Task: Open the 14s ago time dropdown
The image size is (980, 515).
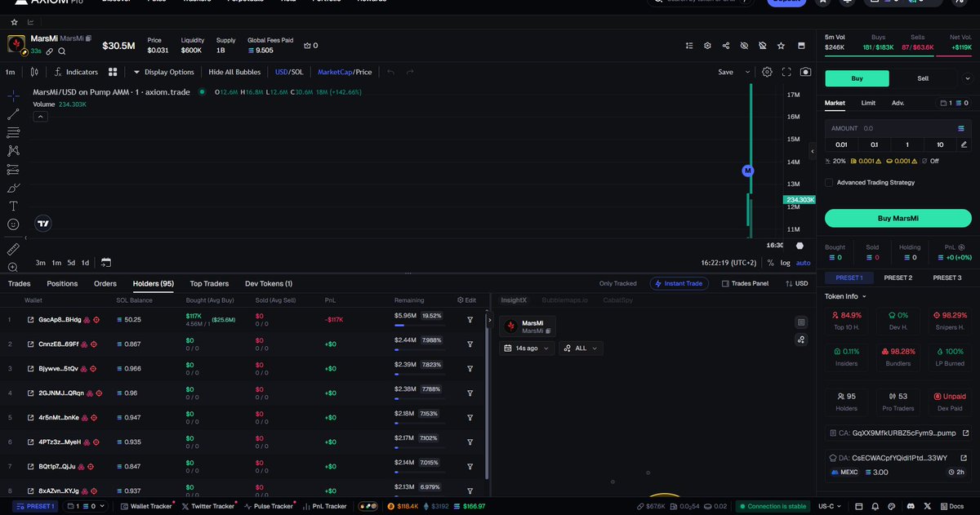Action: [x=528, y=348]
